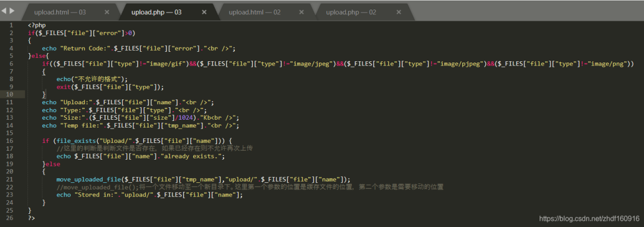Click line number 10 in the gutter
The width and height of the screenshot is (644, 227).
tap(10, 94)
